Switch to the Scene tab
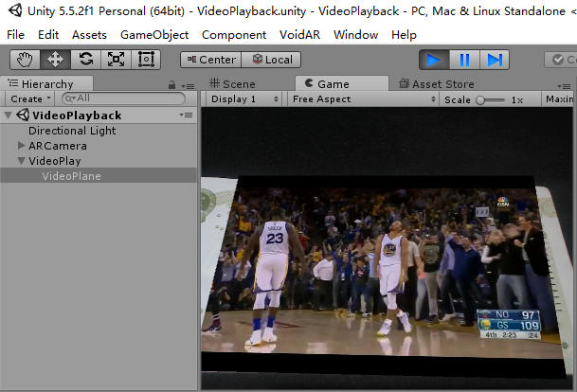This screenshot has height=392, width=577. (x=232, y=84)
